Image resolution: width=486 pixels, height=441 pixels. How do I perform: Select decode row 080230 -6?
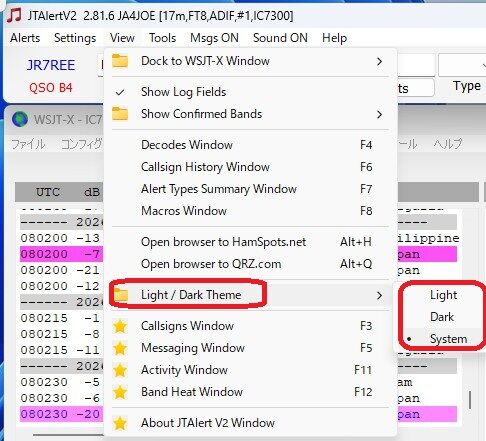click(62, 398)
